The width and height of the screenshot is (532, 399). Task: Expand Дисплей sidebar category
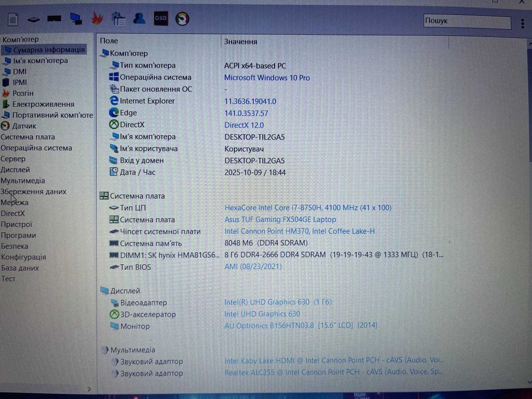click(x=15, y=170)
